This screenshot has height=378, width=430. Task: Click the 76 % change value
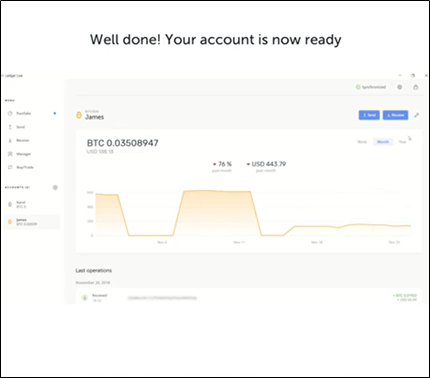coord(225,164)
